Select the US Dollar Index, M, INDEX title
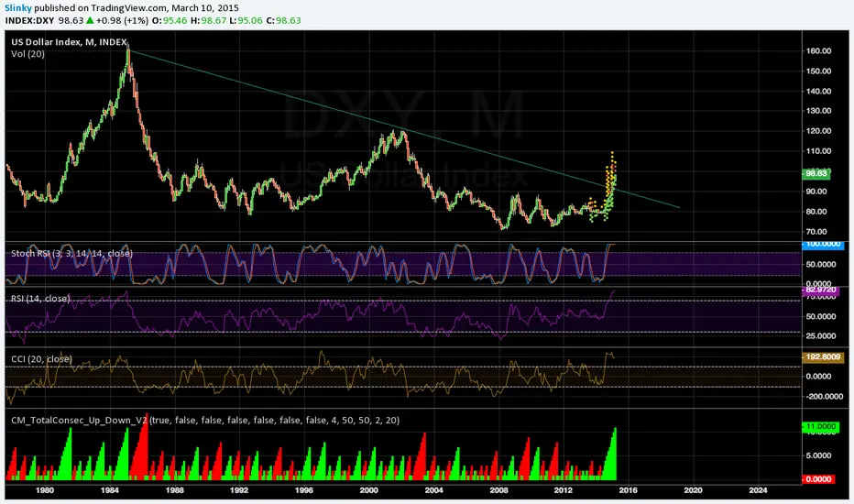The height and width of the screenshot is (504, 854). 69,42
